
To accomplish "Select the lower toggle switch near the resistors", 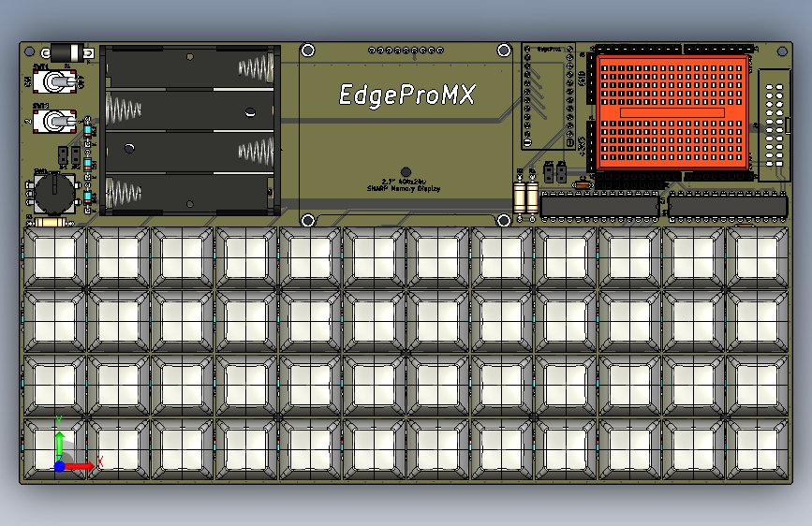I will 56,121.
